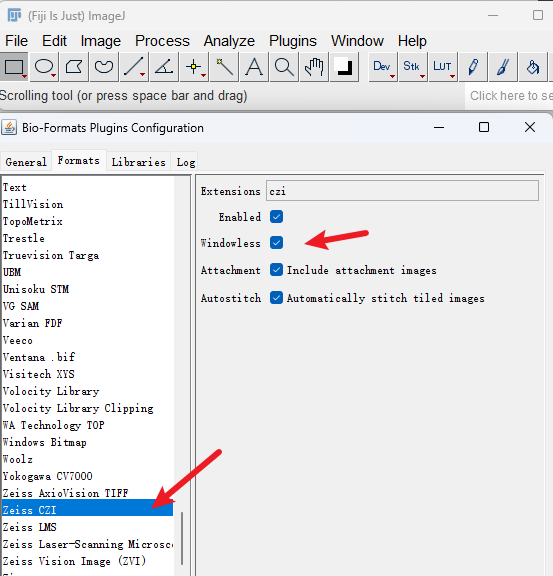Select WA Technology TOP format

87,425
